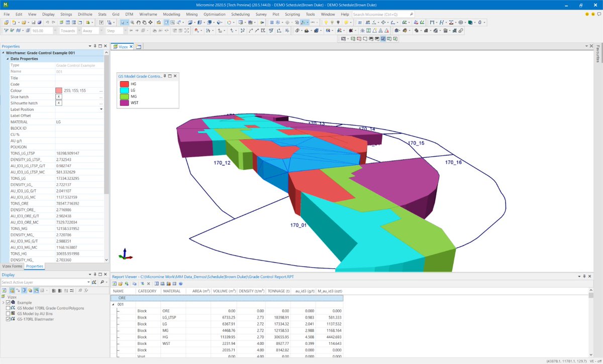Image resolution: width=603 pixels, height=364 pixels.
Task: Click the search magnifier in Display panel
Action: [x=102, y=282]
